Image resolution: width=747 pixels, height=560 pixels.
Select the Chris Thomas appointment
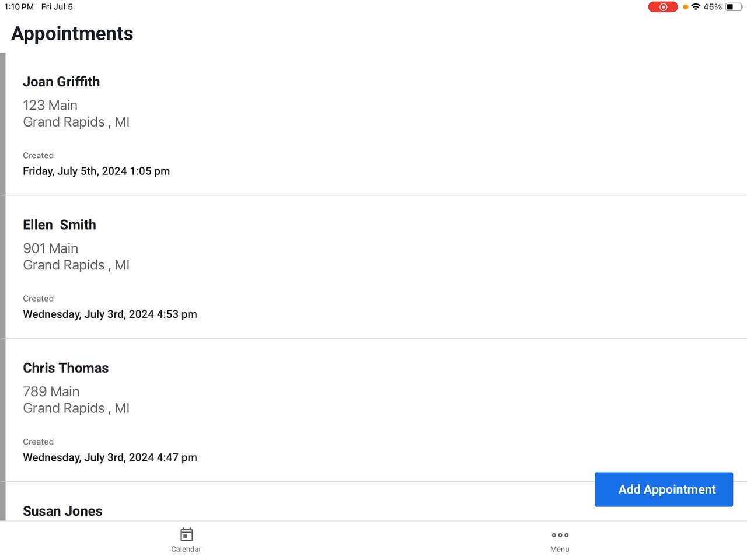[66, 368]
